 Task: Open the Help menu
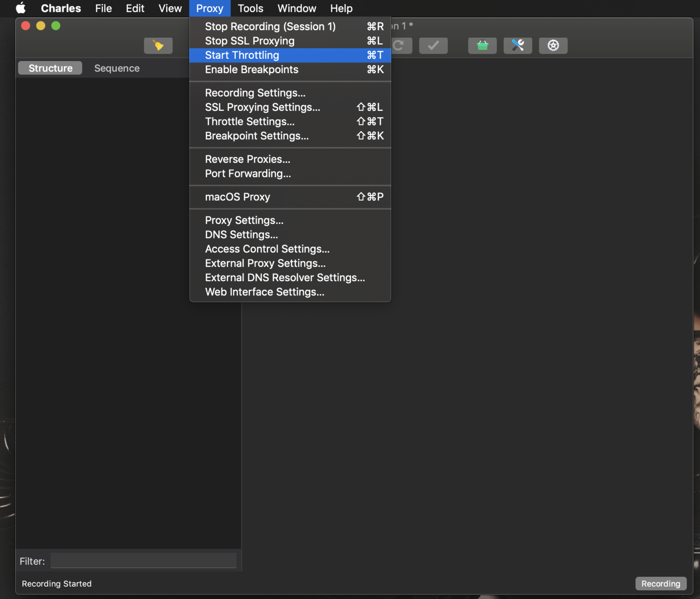tap(341, 8)
